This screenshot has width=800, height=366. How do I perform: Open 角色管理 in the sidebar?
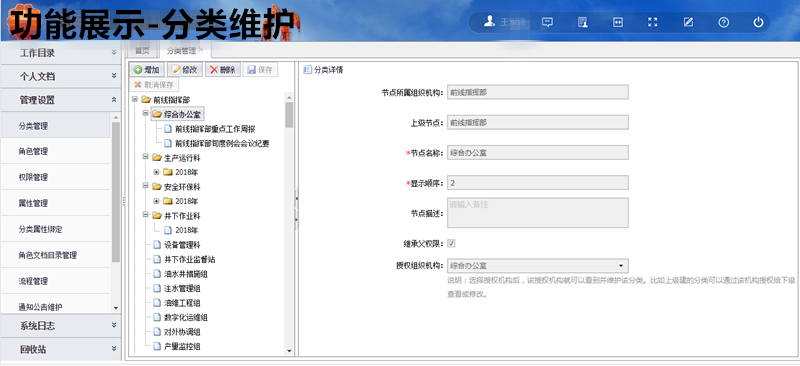(56, 151)
